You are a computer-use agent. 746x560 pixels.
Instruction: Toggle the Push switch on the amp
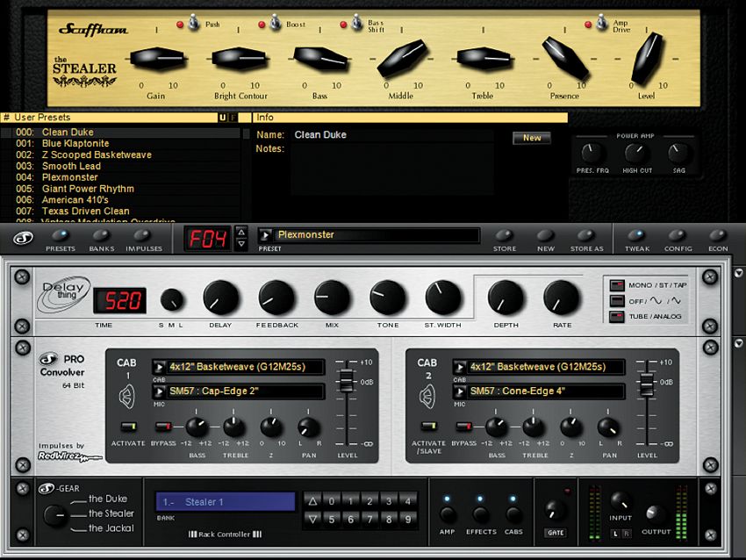194,22
